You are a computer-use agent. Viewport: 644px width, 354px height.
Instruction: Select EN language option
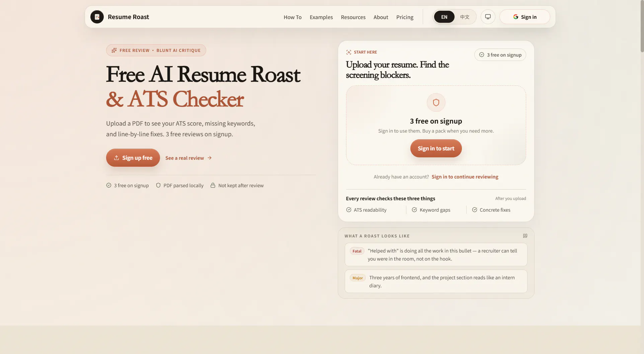tap(444, 17)
